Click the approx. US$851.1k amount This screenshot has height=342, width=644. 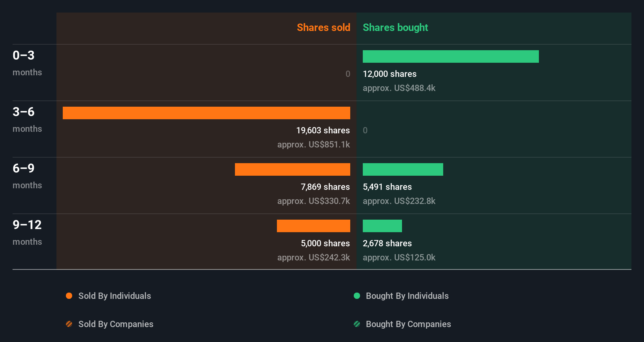pyautogui.click(x=313, y=144)
